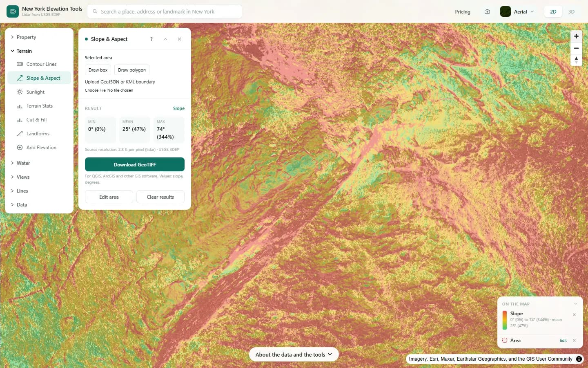
Task: Click the imagery attribution info icon
Action: pyautogui.click(x=579, y=359)
